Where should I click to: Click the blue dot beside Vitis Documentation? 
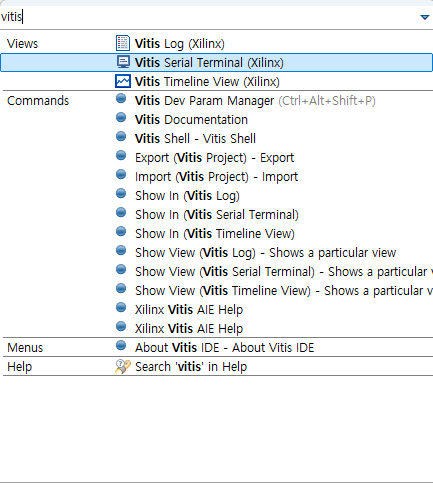[x=121, y=118]
